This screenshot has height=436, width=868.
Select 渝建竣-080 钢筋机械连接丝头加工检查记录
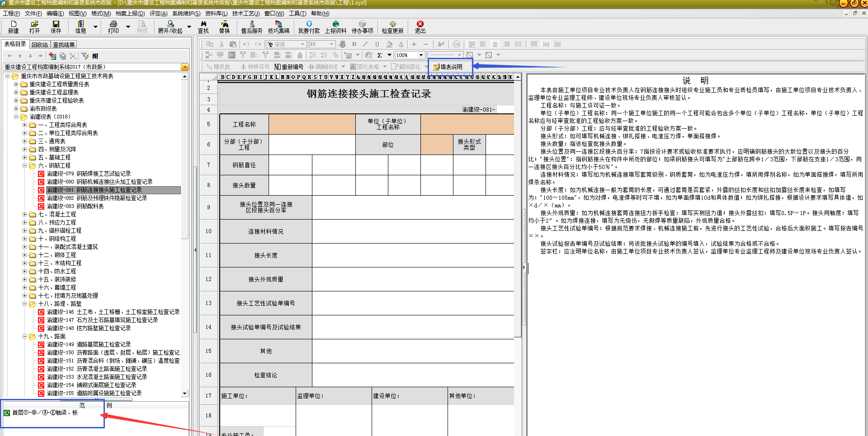click(x=99, y=182)
